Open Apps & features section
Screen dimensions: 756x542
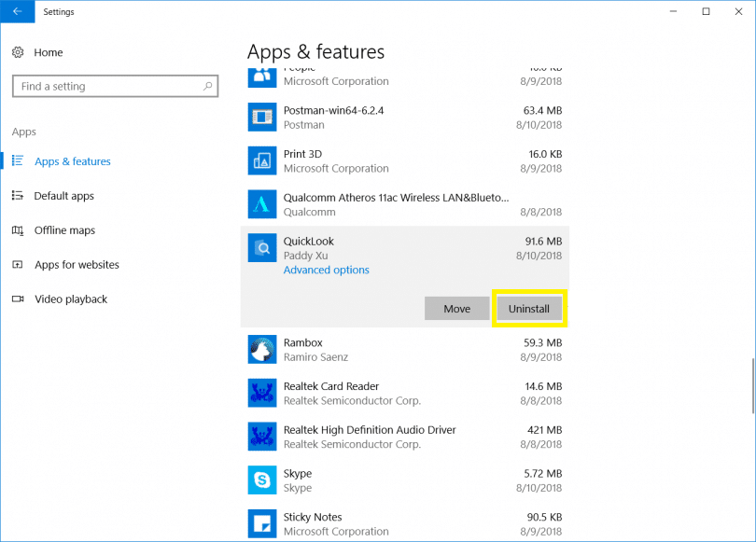pyautogui.click(x=72, y=161)
